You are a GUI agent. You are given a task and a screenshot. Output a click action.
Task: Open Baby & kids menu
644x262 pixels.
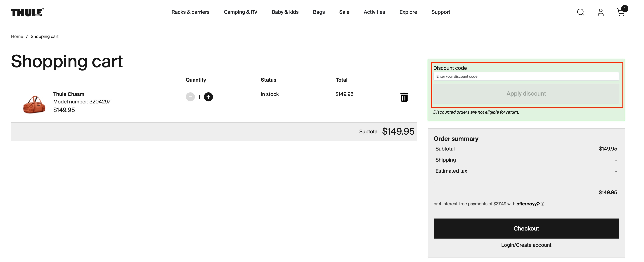pos(285,12)
